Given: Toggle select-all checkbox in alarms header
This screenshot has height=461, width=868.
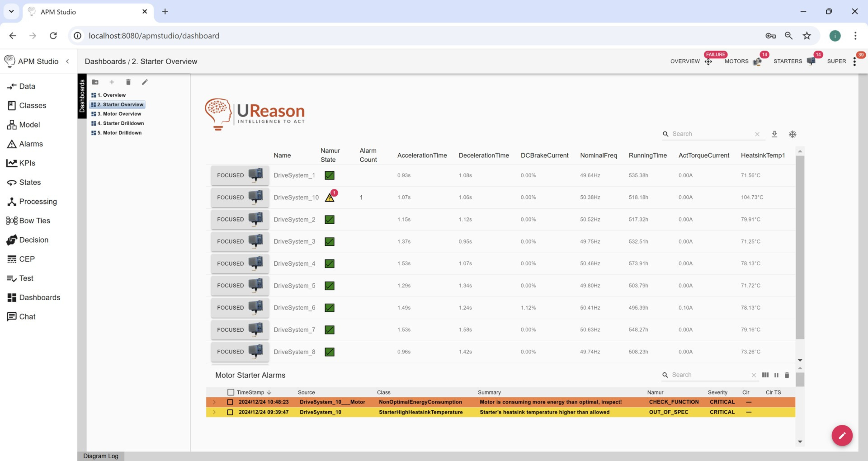Looking at the screenshot, I should coord(231,392).
